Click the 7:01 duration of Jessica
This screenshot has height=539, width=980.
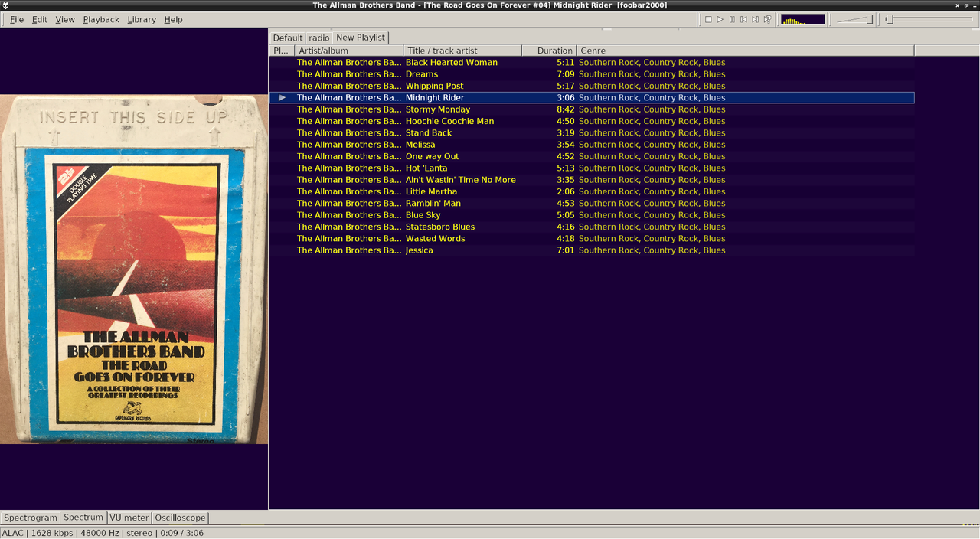[565, 250]
